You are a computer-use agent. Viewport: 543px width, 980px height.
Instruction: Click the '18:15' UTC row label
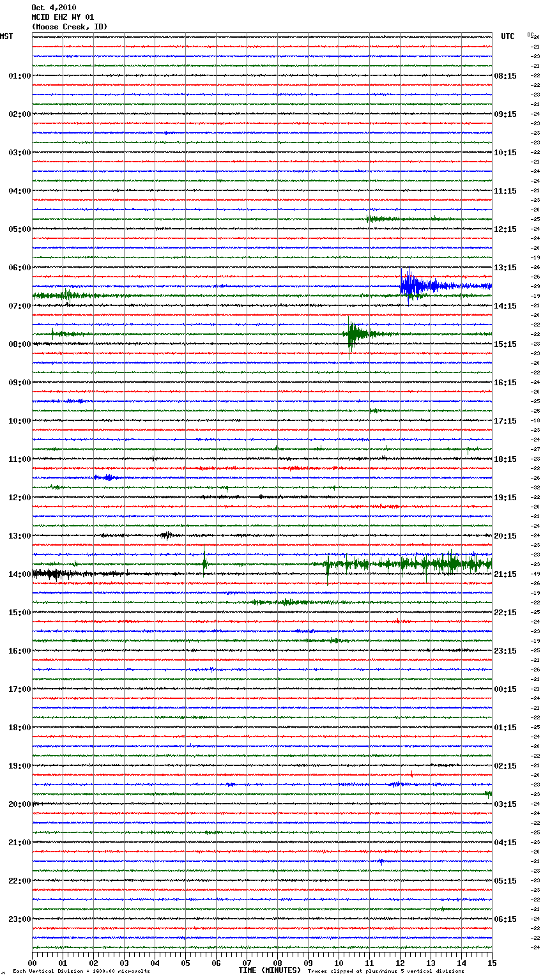pyautogui.click(x=505, y=459)
